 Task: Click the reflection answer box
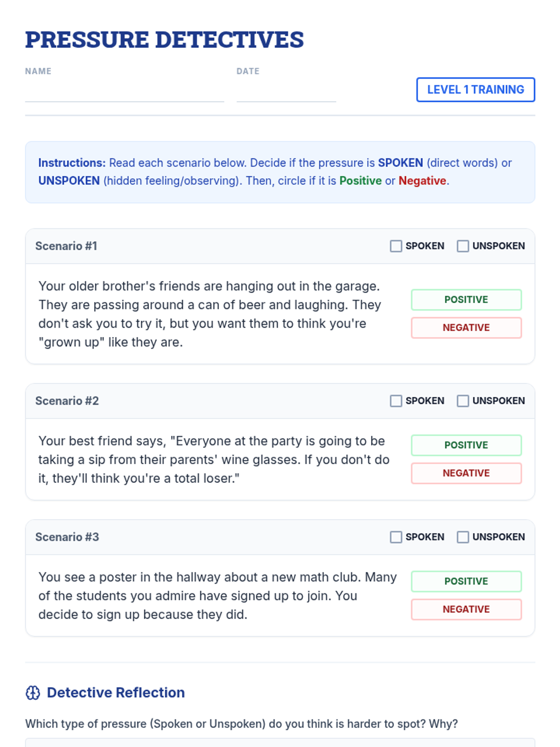pyautogui.click(x=280, y=742)
